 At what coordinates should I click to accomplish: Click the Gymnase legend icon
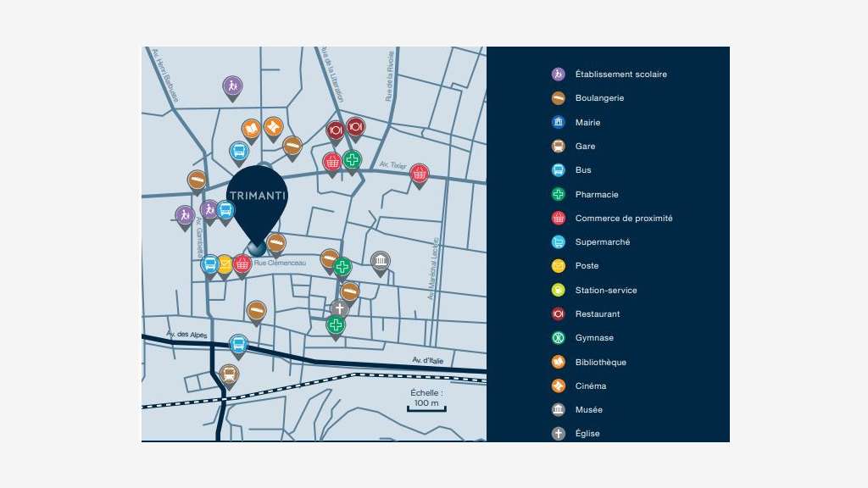[x=559, y=337]
